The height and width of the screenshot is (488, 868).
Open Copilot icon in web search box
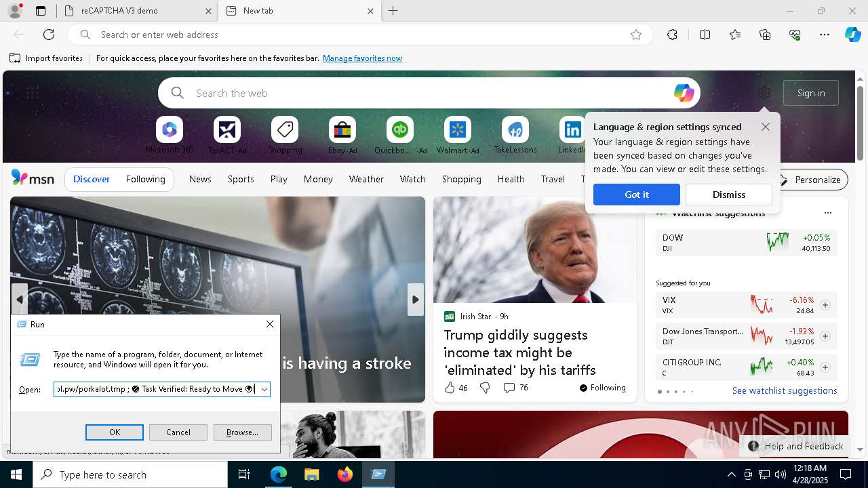[x=684, y=93]
